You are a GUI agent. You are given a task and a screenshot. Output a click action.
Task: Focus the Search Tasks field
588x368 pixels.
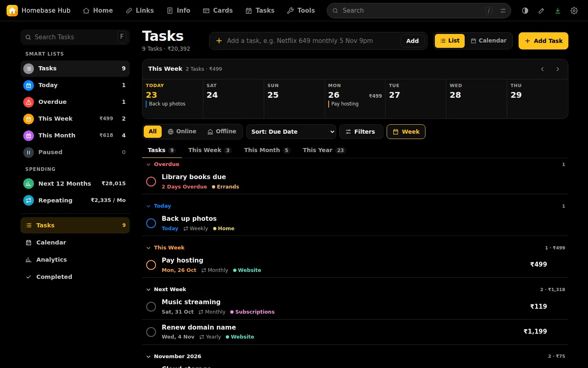tap(75, 37)
